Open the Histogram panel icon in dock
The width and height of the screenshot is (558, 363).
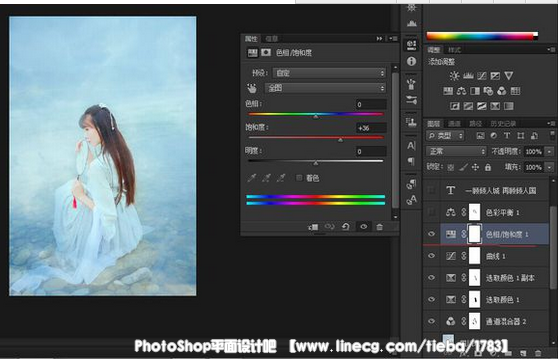pyautogui.click(x=411, y=23)
